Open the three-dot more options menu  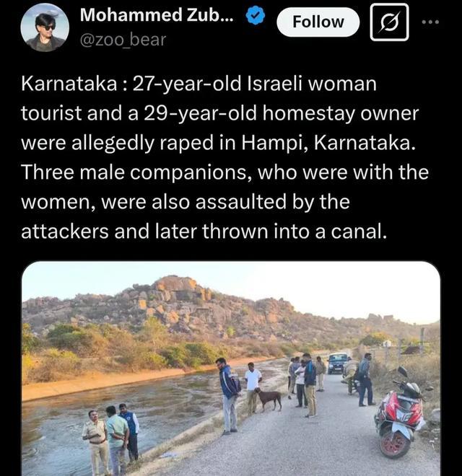[x=431, y=22]
